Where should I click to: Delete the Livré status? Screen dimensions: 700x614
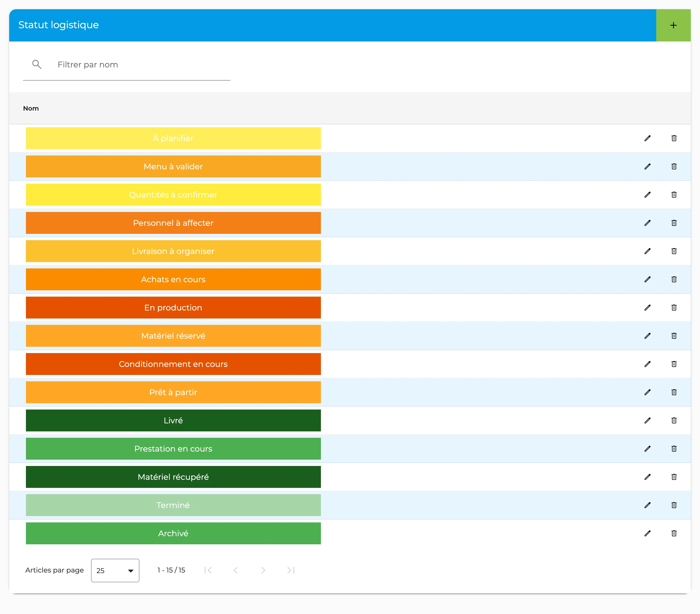tap(673, 420)
